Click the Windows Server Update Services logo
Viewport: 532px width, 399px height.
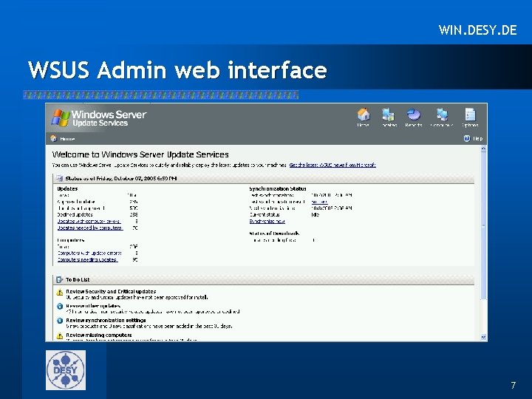(99, 118)
